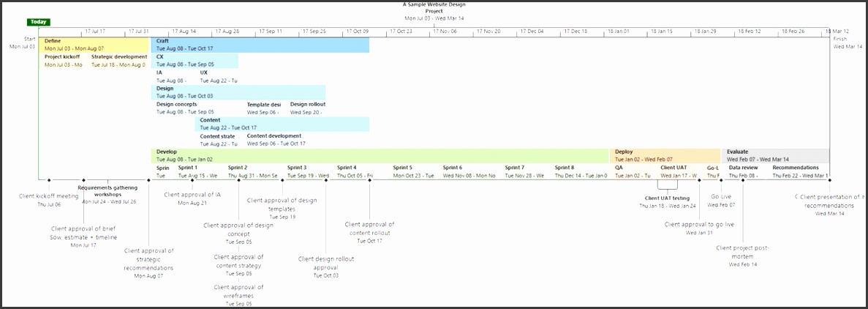This screenshot has width=868, height=309.
Task: Click the Client UAT task
Action: point(679,171)
